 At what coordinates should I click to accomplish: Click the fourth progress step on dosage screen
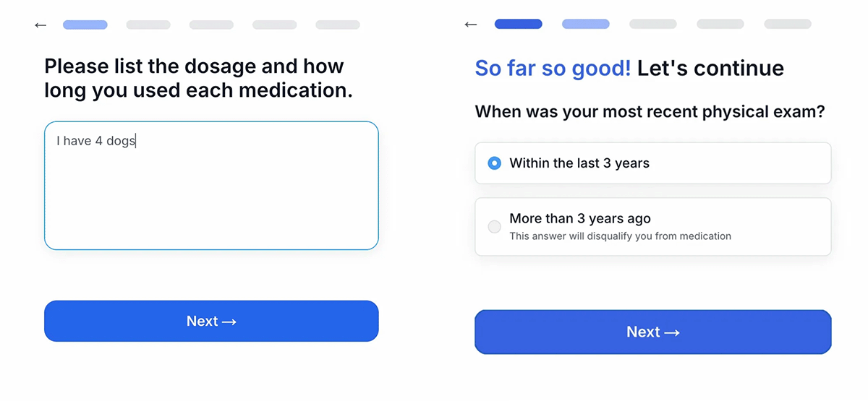tap(275, 25)
